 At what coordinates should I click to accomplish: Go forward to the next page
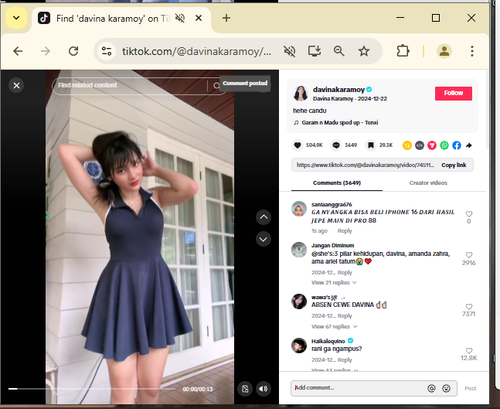pos(45,51)
